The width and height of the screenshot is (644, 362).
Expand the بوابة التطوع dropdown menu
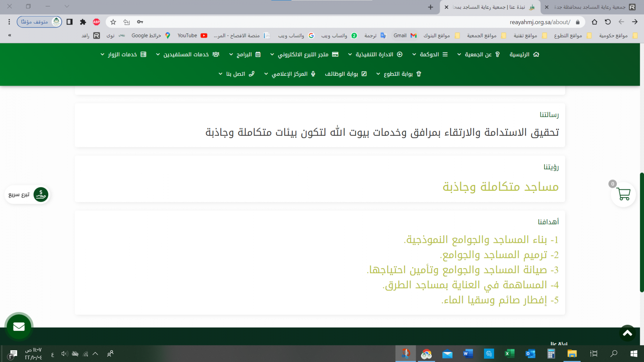point(399,74)
